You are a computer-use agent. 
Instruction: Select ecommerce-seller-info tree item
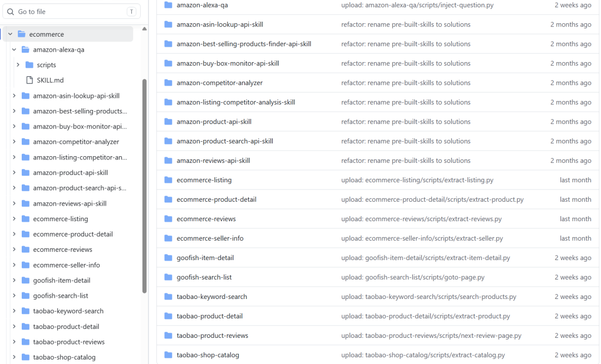coord(66,265)
